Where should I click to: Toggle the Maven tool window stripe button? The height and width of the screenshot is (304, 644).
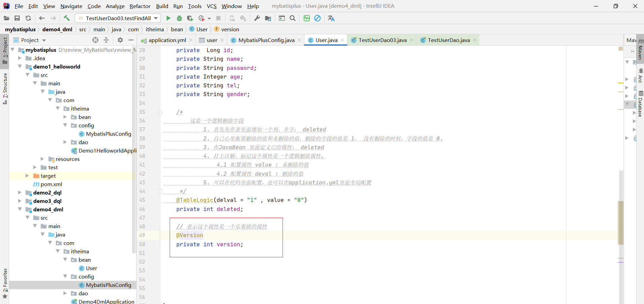click(640, 50)
